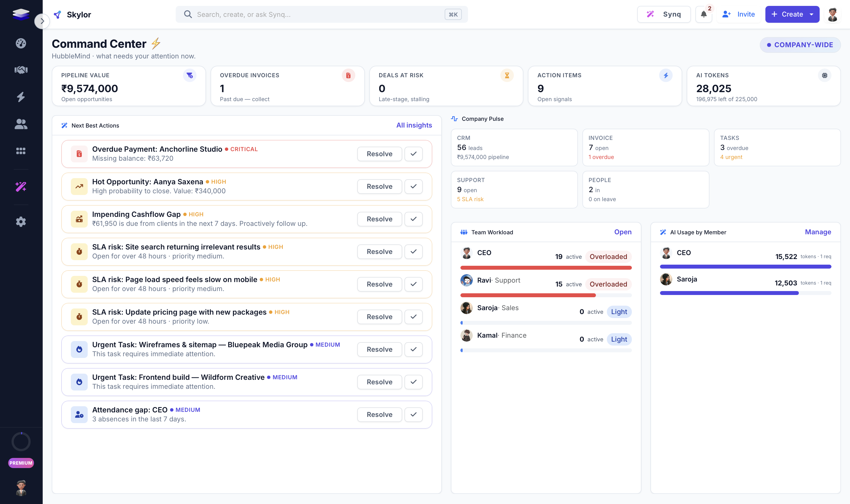This screenshot has height=504, width=850.
Task: Click the Overloaded badge for Ravi
Action: [x=608, y=284]
